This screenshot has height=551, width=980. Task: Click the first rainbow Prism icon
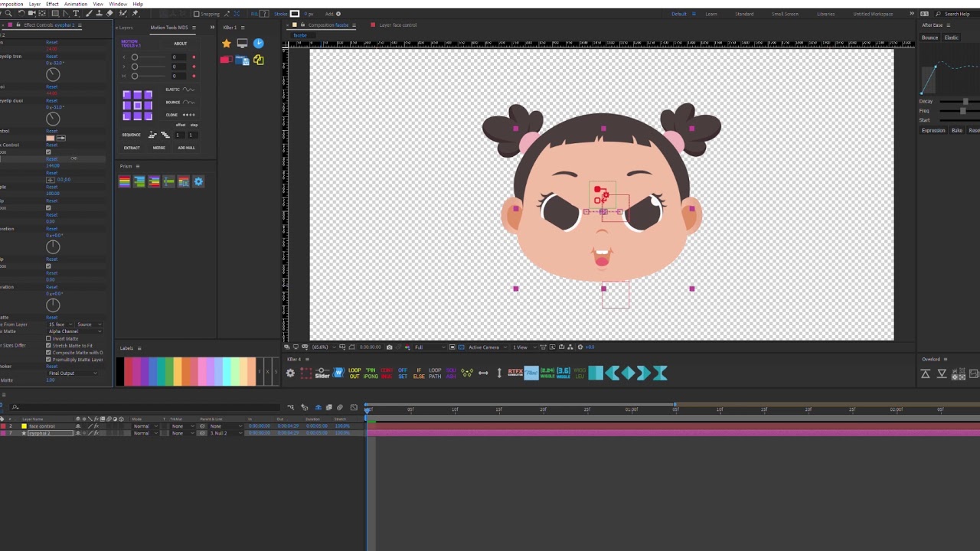(124, 181)
